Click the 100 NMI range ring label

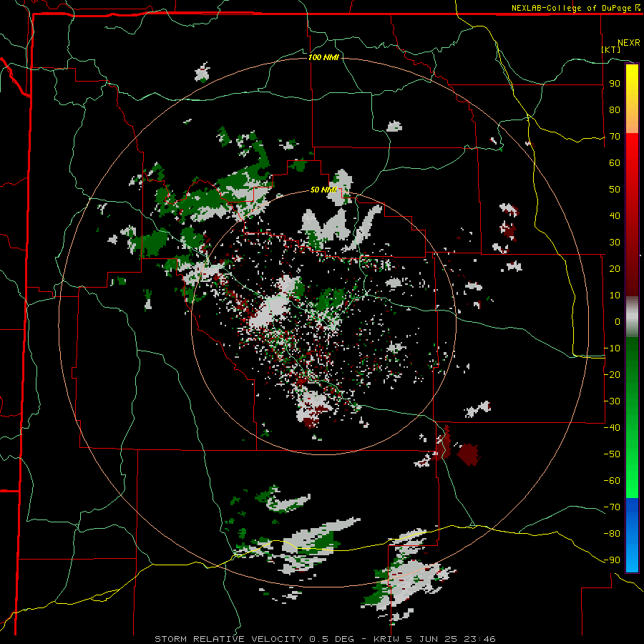[323, 57]
